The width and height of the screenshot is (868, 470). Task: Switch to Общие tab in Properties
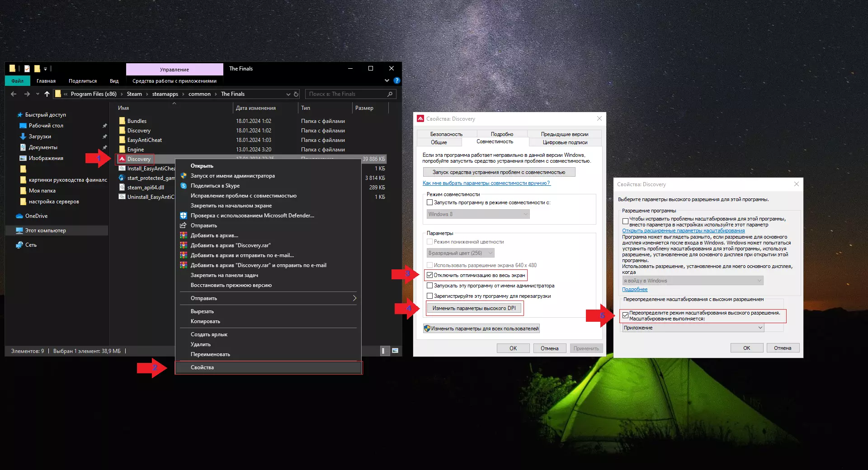point(439,142)
